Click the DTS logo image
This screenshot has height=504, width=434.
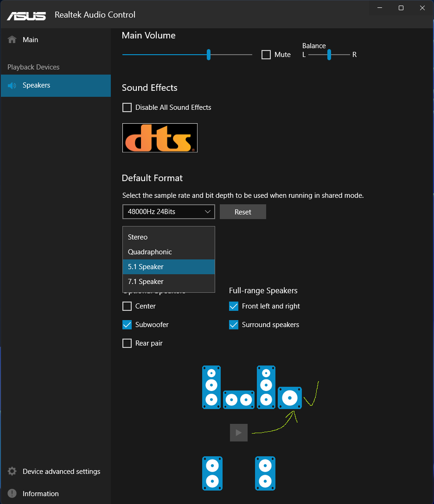coord(160,138)
